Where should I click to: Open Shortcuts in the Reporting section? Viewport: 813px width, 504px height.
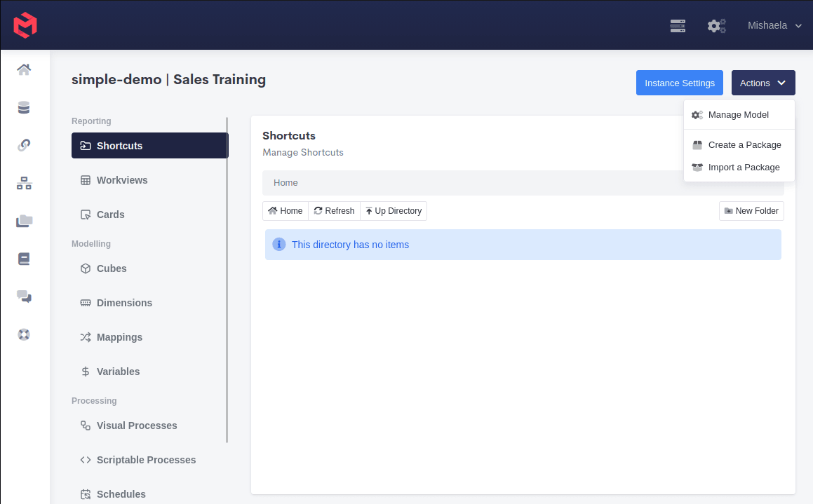click(x=149, y=146)
